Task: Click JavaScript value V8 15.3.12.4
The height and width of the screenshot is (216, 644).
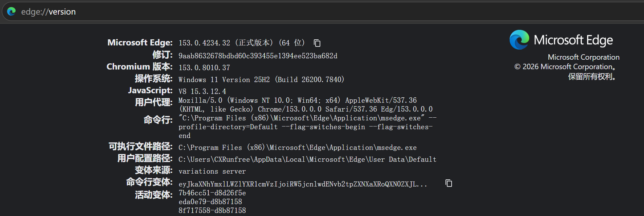Action: point(202,92)
